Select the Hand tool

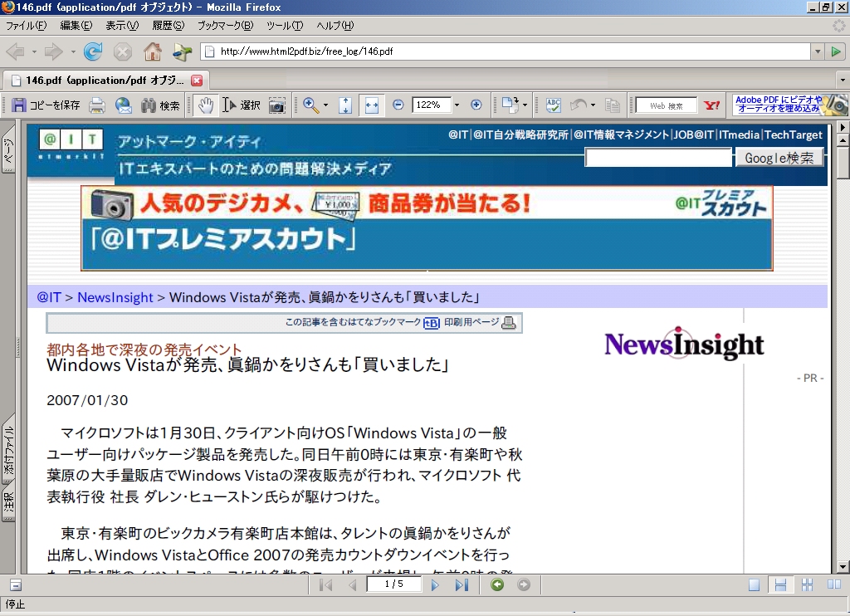coord(206,105)
